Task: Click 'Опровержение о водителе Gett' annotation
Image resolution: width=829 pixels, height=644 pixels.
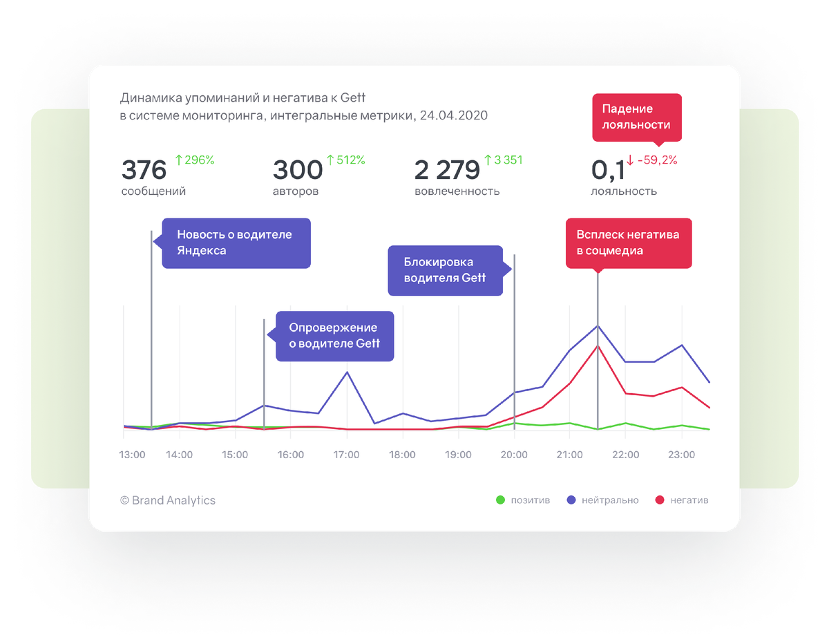Action: [334, 336]
